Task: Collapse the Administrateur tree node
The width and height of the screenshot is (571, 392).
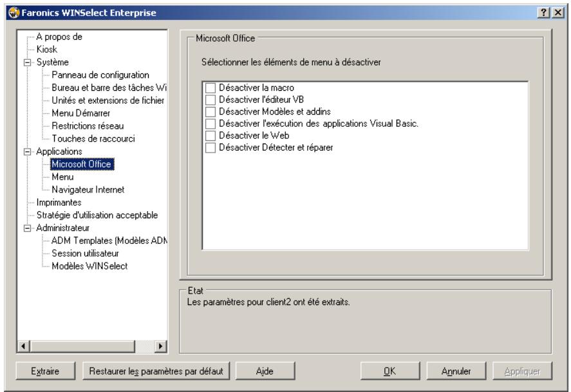Action: coord(27,228)
